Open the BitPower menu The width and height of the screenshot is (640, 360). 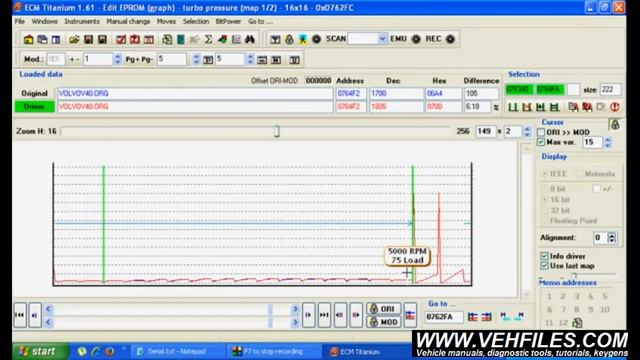tap(228, 21)
